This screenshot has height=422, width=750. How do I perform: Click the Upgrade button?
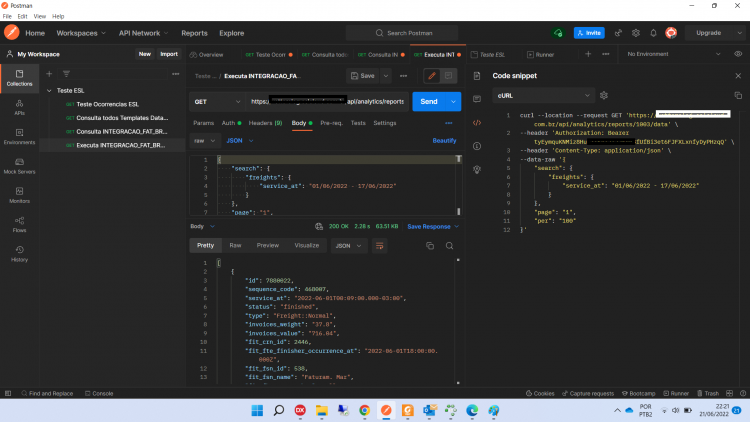click(x=708, y=33)
